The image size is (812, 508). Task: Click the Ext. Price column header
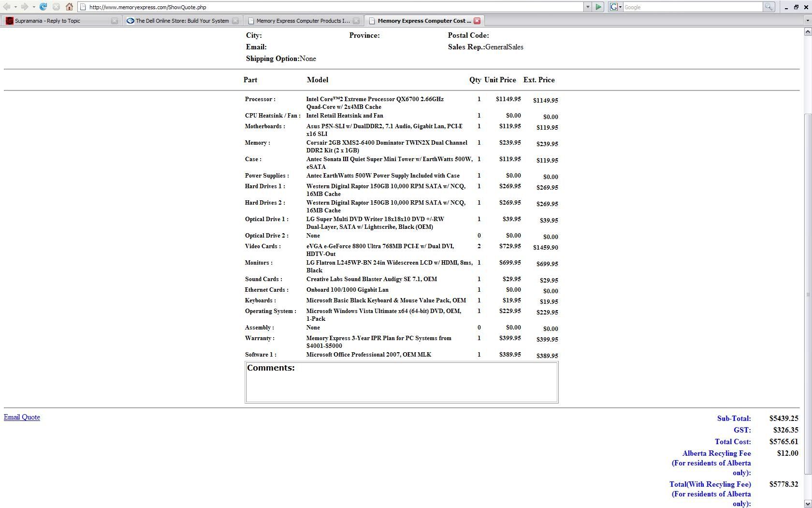coord(539,80)
